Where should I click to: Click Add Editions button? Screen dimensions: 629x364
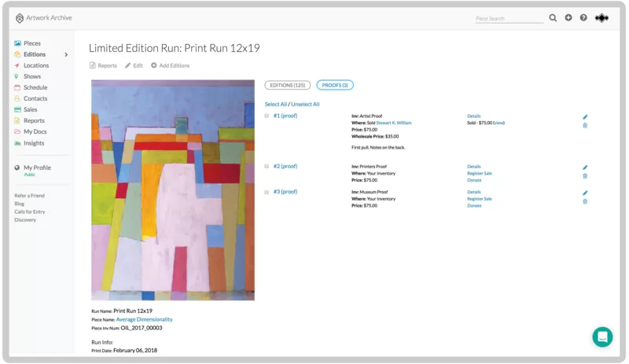(x=170, y=65)
